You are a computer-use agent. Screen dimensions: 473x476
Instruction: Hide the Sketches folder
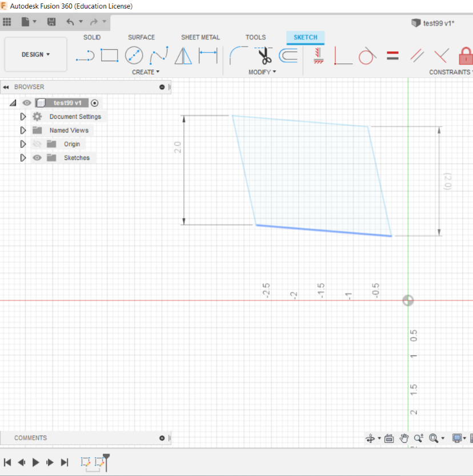[x=37, y=158]
